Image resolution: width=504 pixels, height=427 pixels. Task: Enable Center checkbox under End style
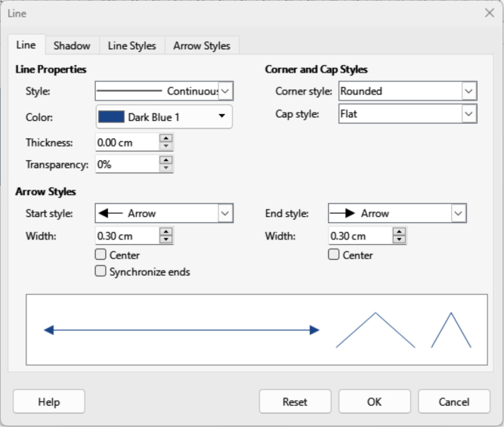pos(333,255)
